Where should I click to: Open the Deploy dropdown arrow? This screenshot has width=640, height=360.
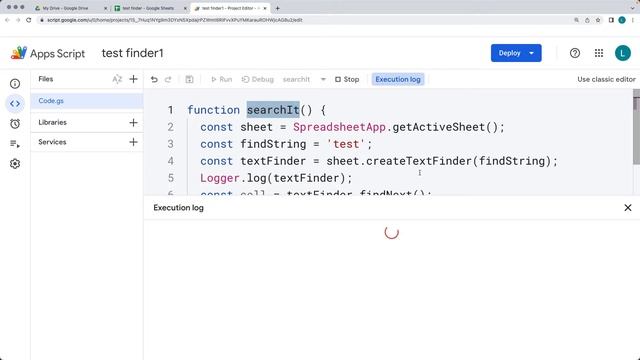tap(532, 53)
